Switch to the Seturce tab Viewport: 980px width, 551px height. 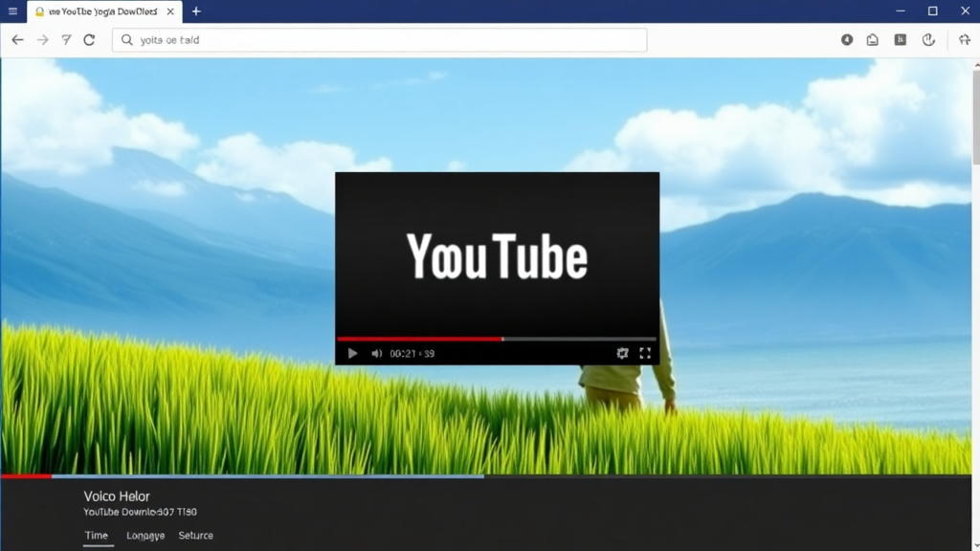(195, 536)
